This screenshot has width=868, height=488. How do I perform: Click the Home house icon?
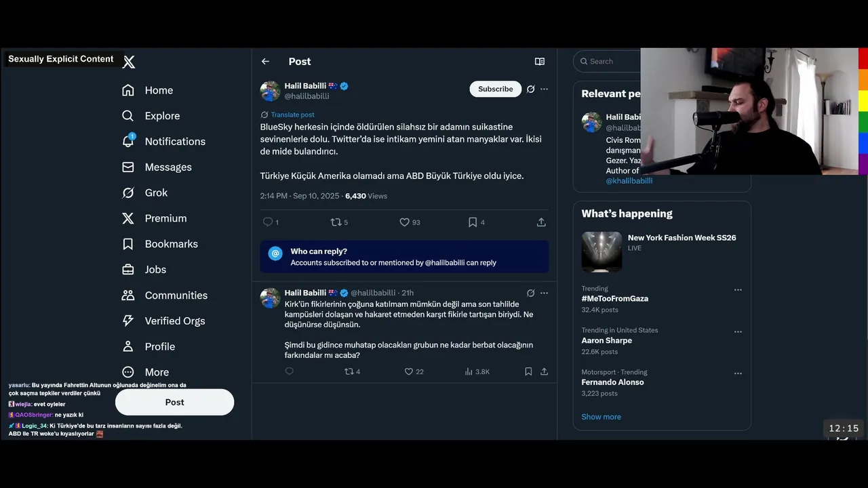click(127, 90)
